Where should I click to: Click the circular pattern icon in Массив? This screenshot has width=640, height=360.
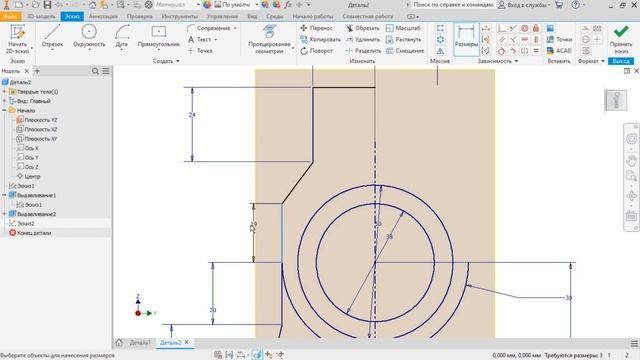click(440, 40)
